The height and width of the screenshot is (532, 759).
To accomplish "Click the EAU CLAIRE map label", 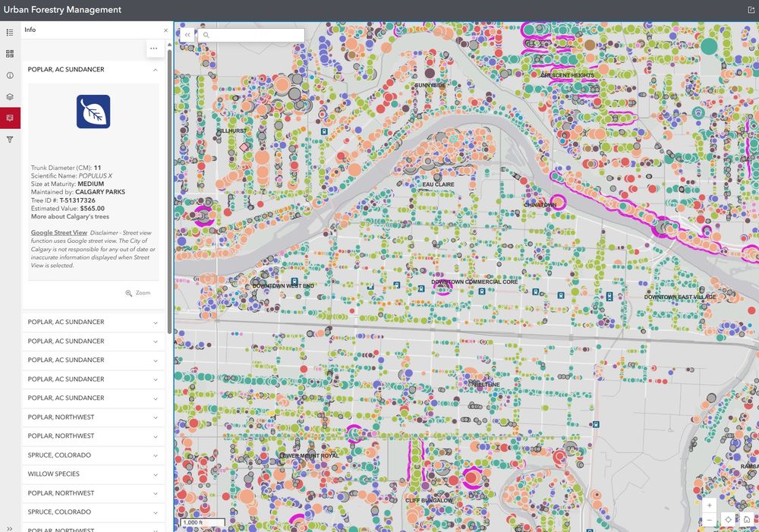I will [438, 184].
